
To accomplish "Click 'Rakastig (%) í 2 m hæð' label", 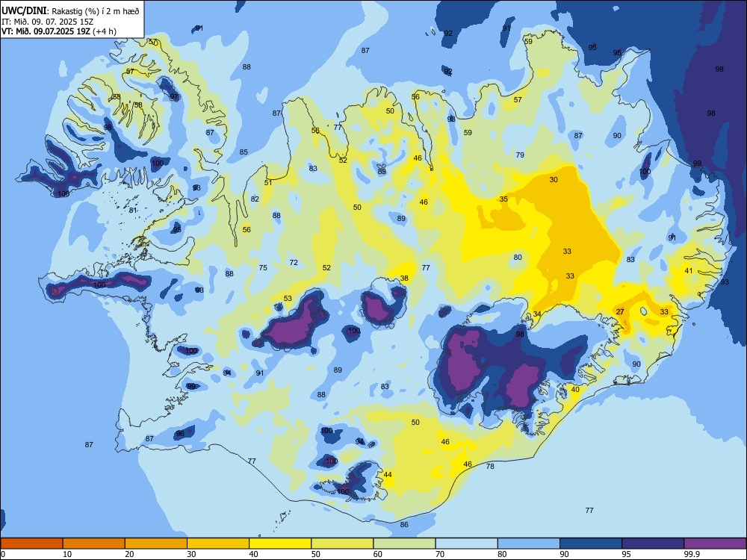I will [x=96, y=11].
